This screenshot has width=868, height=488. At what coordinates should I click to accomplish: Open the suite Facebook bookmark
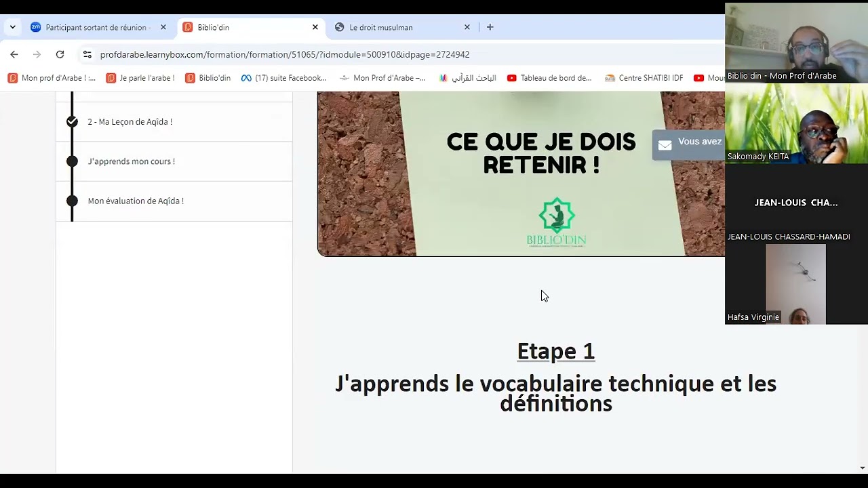(x=284, y=78)
